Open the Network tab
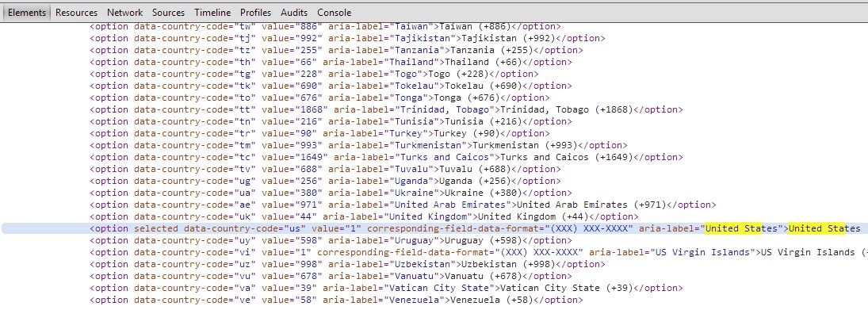The width and height of the screenshot is (868, 310). pyautogui.click(x=125, y=12)
